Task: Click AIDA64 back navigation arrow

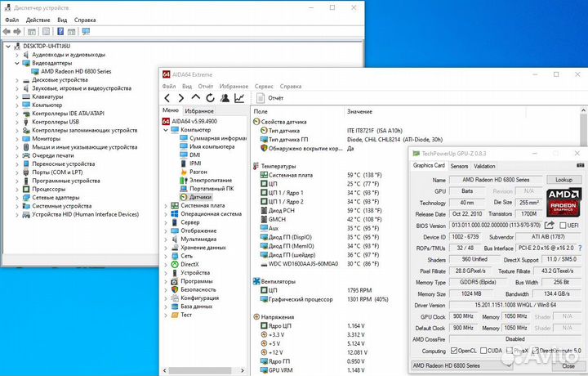Action: [167, 98]
